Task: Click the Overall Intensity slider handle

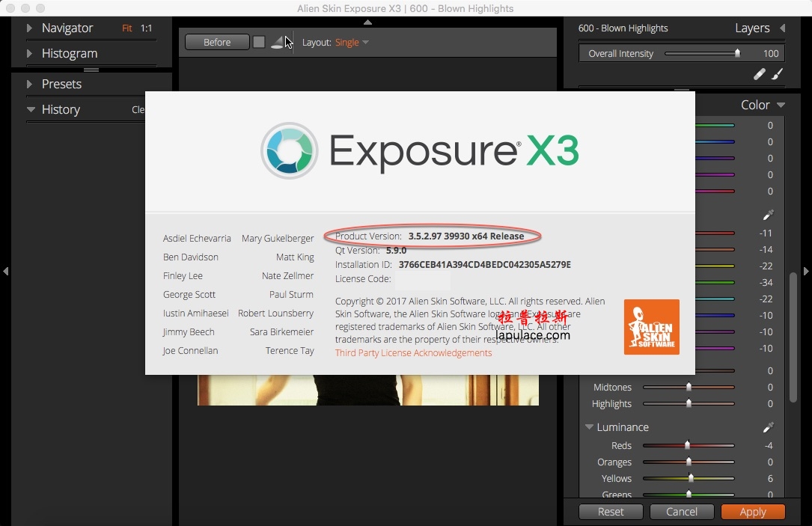Action: 737,53
